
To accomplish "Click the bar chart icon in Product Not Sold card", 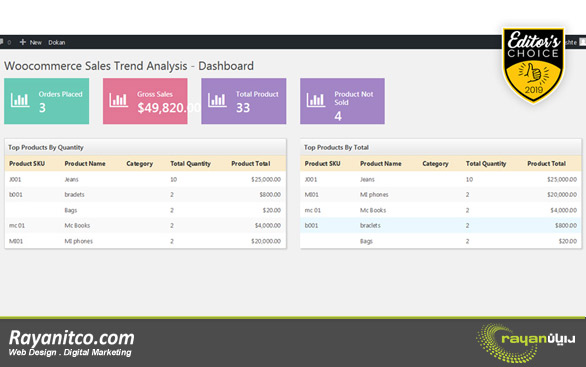I will point(316,100).
